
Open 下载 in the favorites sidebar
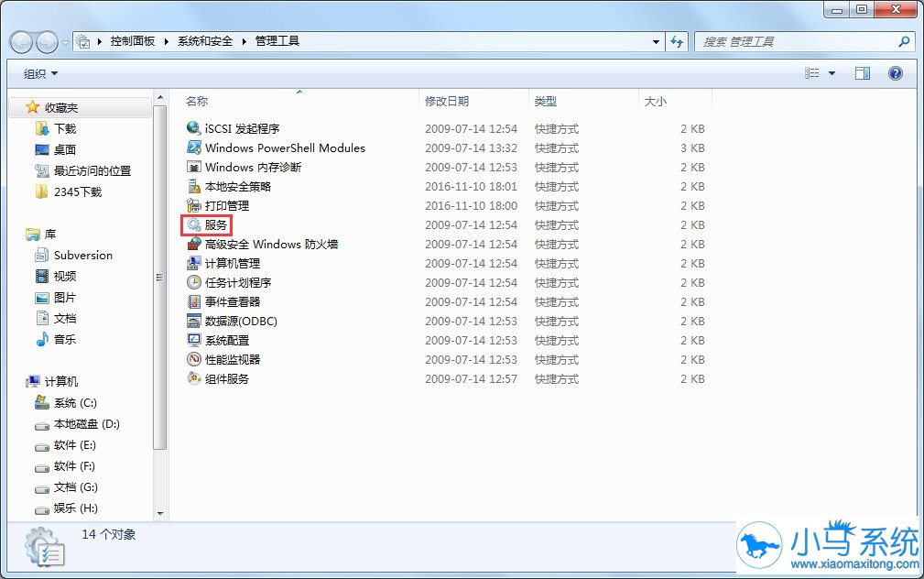pos(65,128)
